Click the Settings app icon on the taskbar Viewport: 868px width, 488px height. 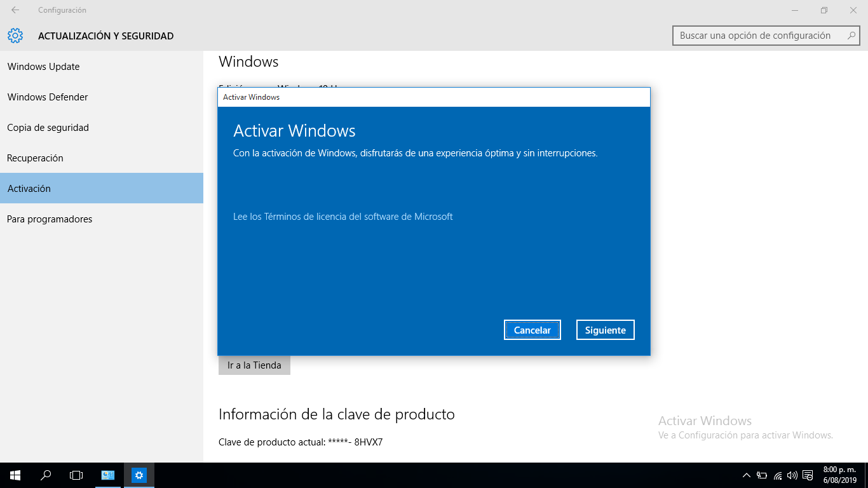coord(139,475)
